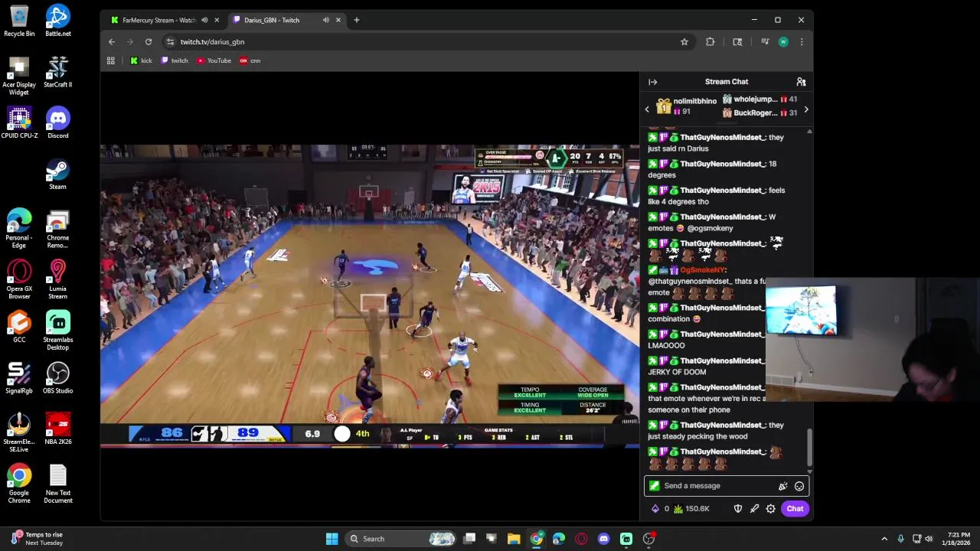Screen dimensions: 980x551
Task: View site information icon in address bar
Action: (170, 42)
